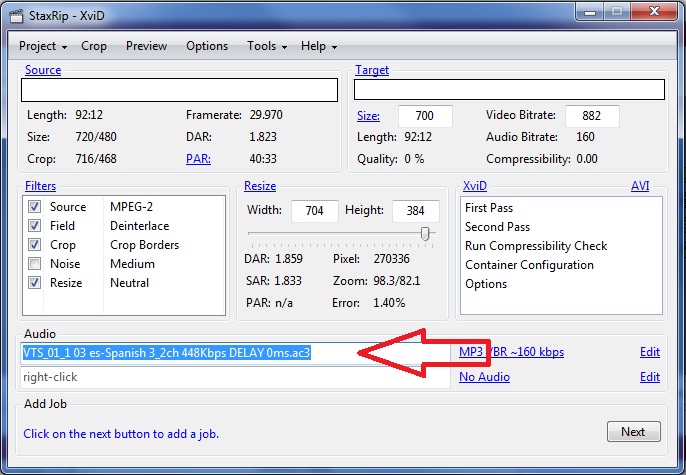Select Second Pass in encoder list
Image resolution: width=686 pixels, height=475 pixels.
tap(497, 227)
